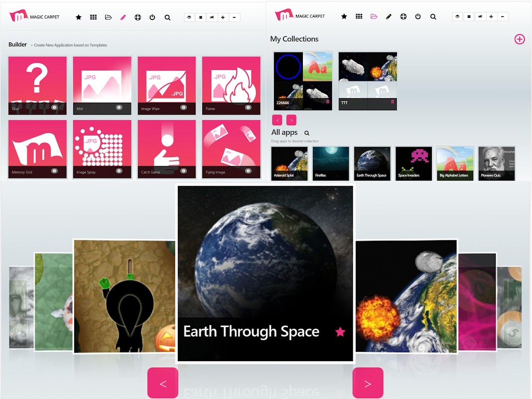This screenshot has height=399, width=532.
Task: Click the stop square button in Builder toolbar
Action: [x=201, y=17]
